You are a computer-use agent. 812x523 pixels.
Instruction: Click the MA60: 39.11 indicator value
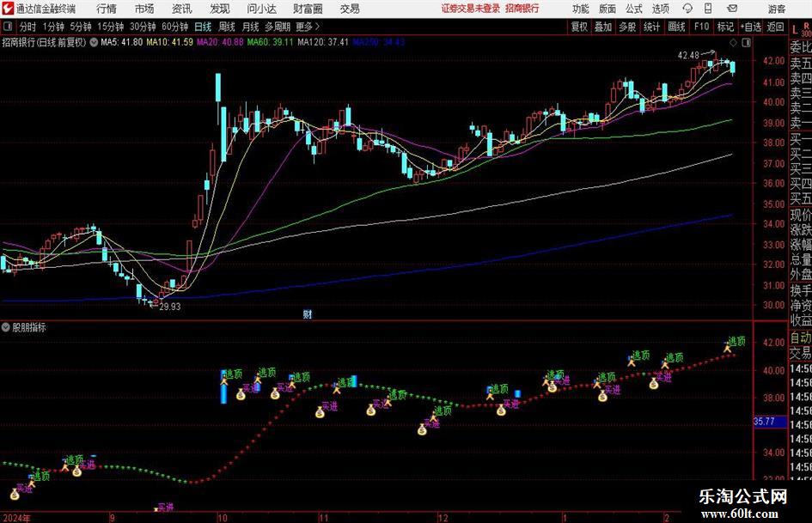270,42
